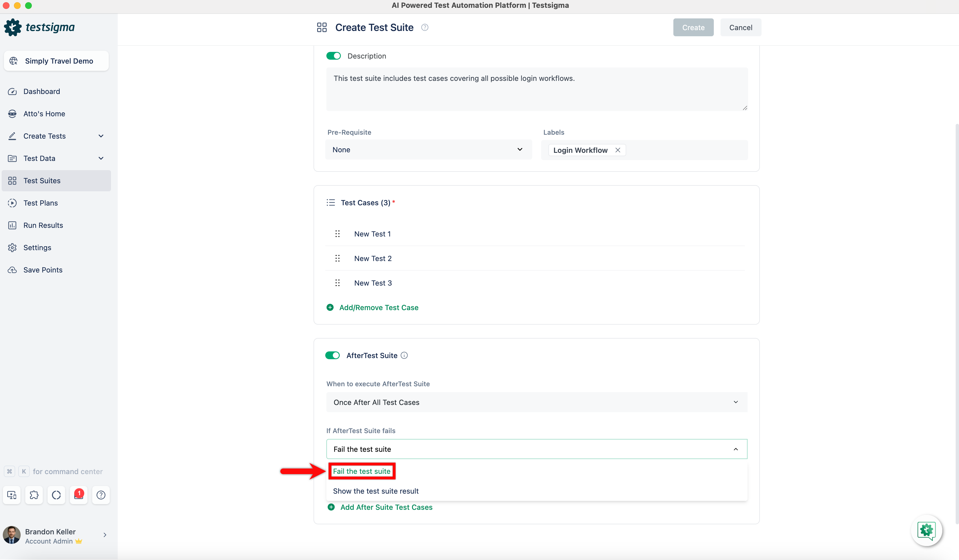
Task: Select Show the test suite result option
Action: [x=376, y=491]
